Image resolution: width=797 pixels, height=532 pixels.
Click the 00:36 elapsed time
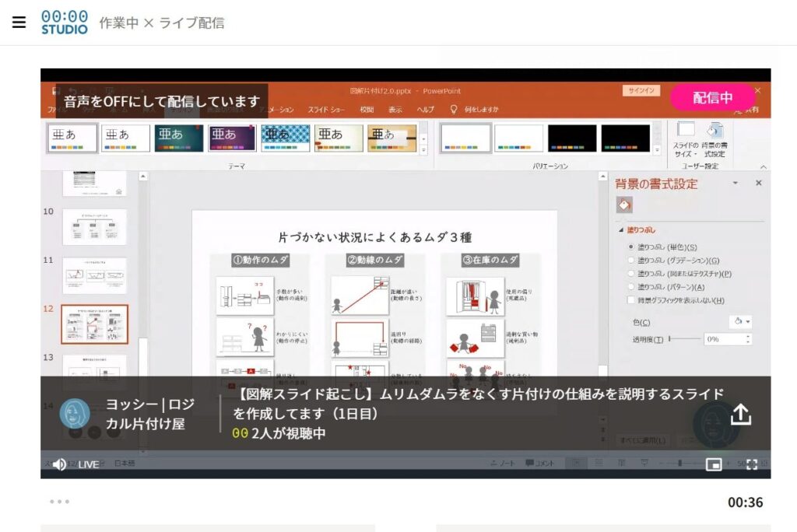[745, 502]
